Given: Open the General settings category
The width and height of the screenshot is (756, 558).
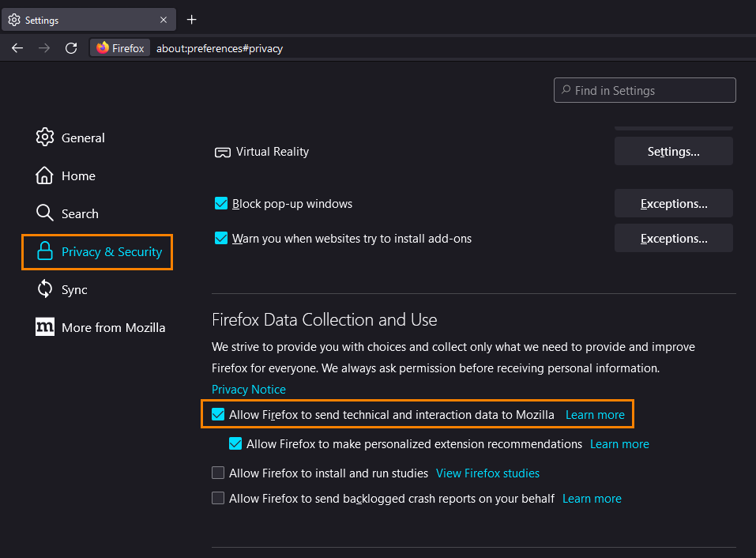Looking at the screenshot, I should click(x=70, y=138).
